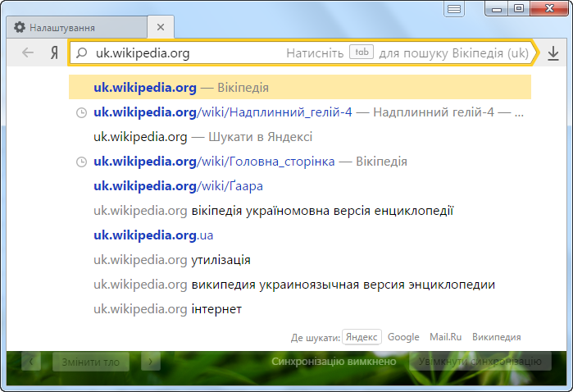Viewport: 573px width, 392px height.
Task: Close the Налаштування tab
Action: coord(161,27)
